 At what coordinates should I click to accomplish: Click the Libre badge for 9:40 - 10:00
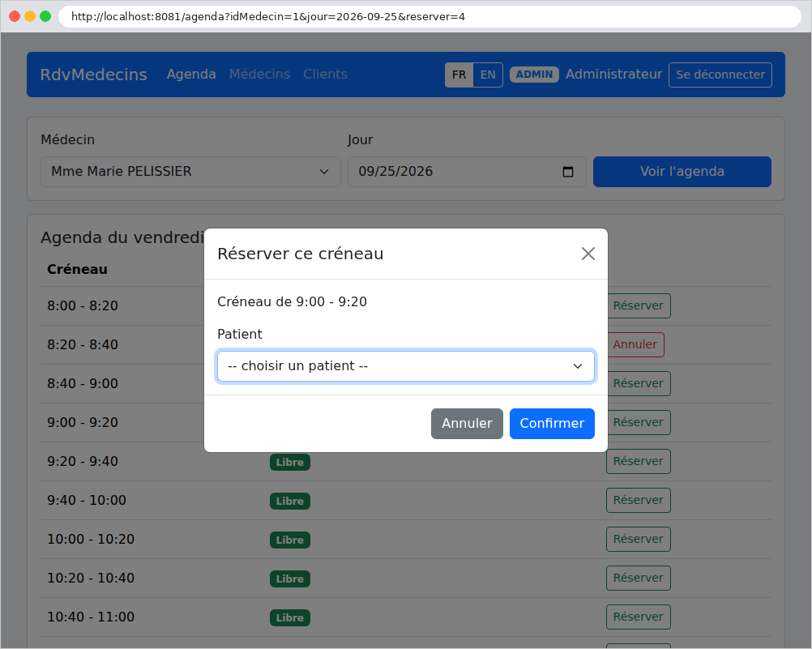tap(289, 501)
